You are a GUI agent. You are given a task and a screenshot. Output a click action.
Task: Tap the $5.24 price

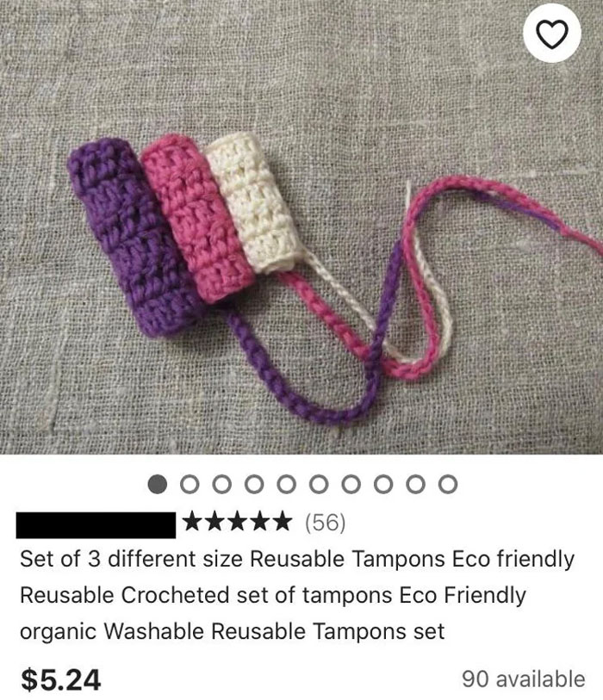tap(61, 679)
